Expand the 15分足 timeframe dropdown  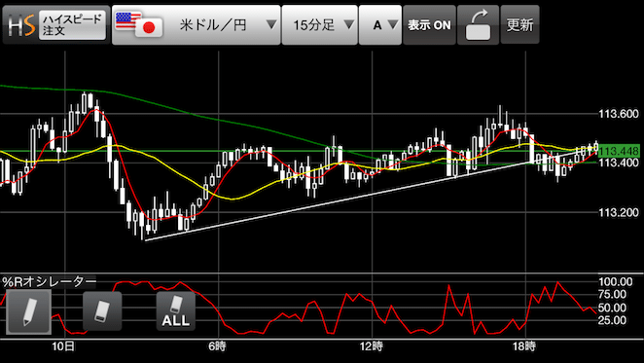[320, 25]
